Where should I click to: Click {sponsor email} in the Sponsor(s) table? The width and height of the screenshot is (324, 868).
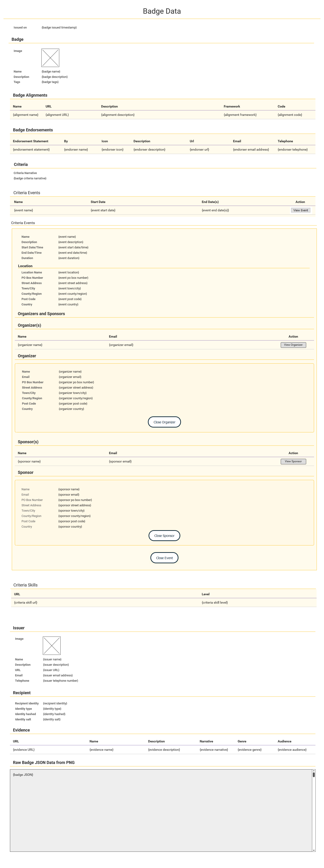[x=120, y=462]
